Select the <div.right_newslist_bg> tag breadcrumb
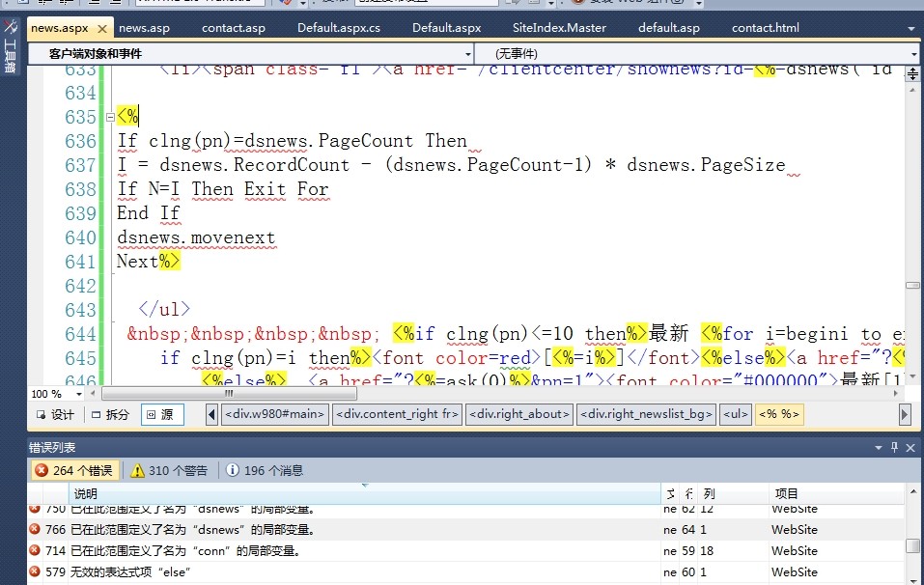 coord(647,414)
